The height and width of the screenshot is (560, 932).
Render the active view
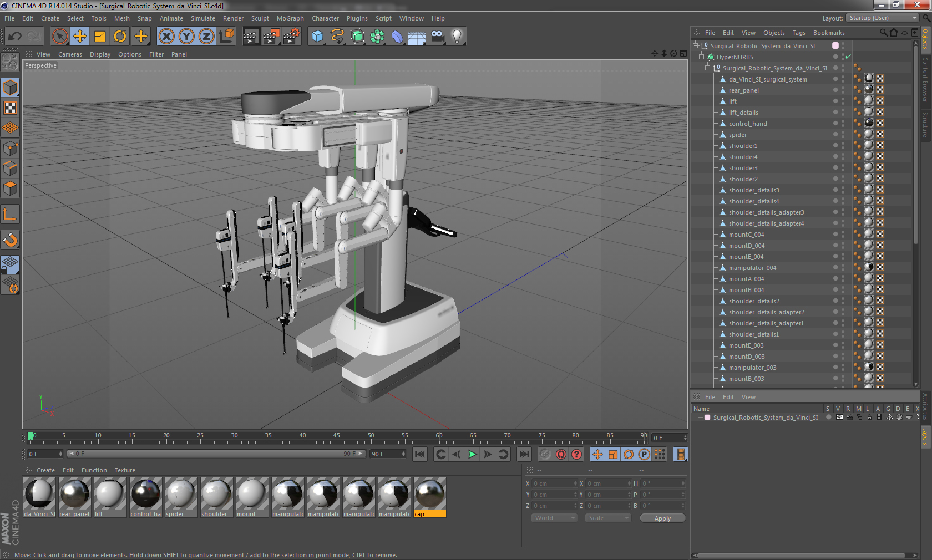tap(251, 37)
